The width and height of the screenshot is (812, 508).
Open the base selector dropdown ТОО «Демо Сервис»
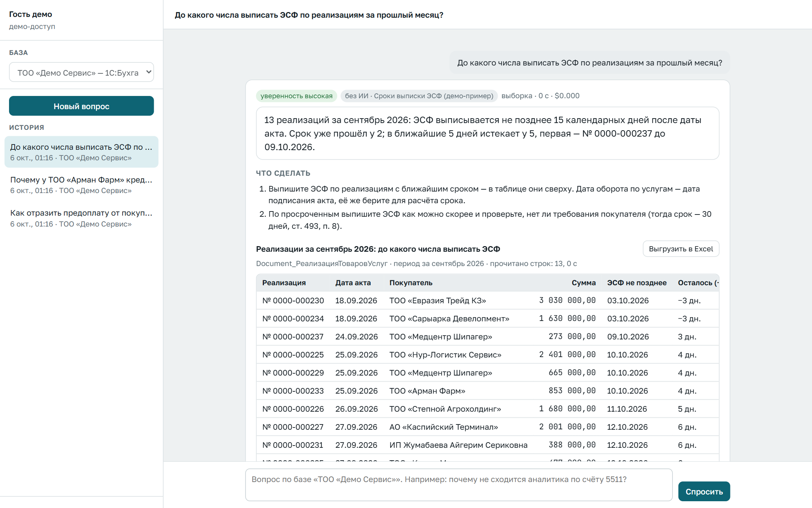pyautogui.click(x=81, y=72)
